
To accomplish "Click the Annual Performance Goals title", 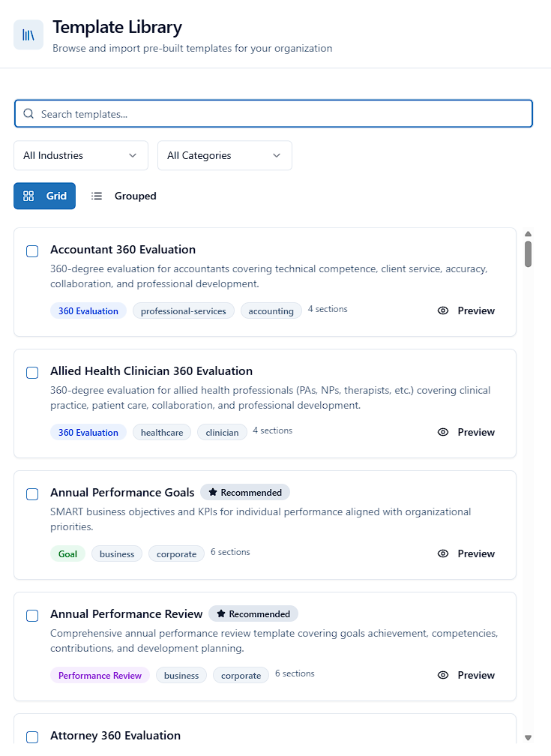I will click(x=122, y=492).
